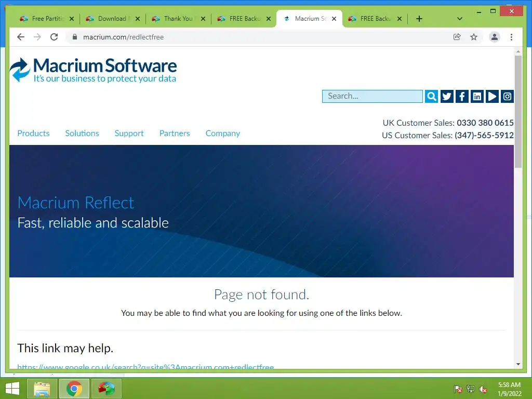
Task: Click the Chrome taskbar icon
Action: (74, 389)
